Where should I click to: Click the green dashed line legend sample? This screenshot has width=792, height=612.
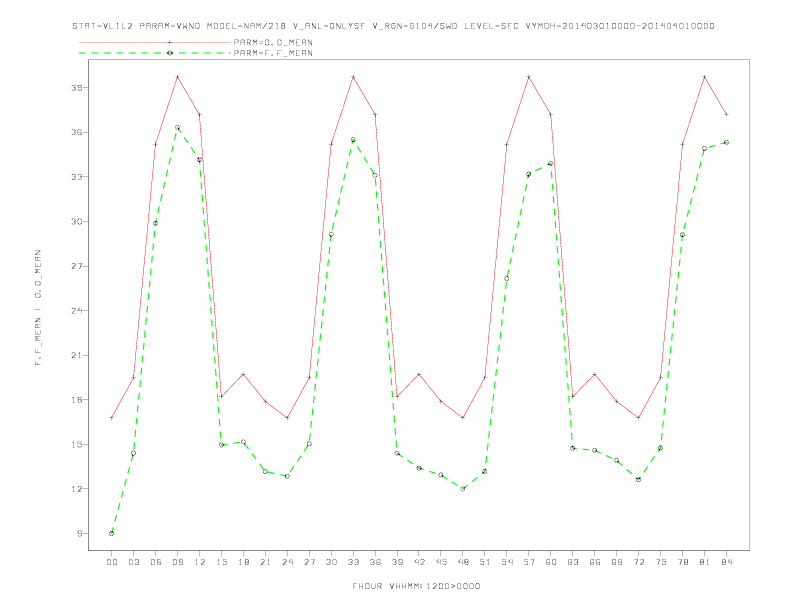155,53
